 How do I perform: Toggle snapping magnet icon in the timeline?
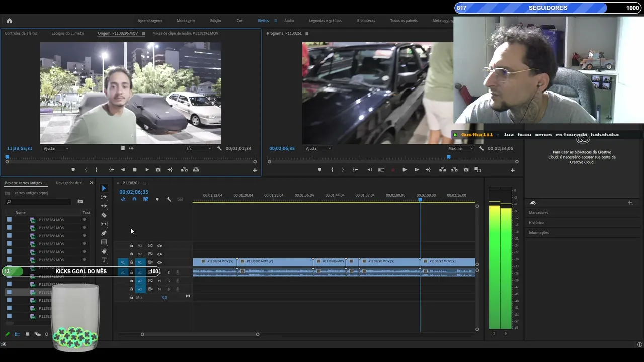(134, 199)
